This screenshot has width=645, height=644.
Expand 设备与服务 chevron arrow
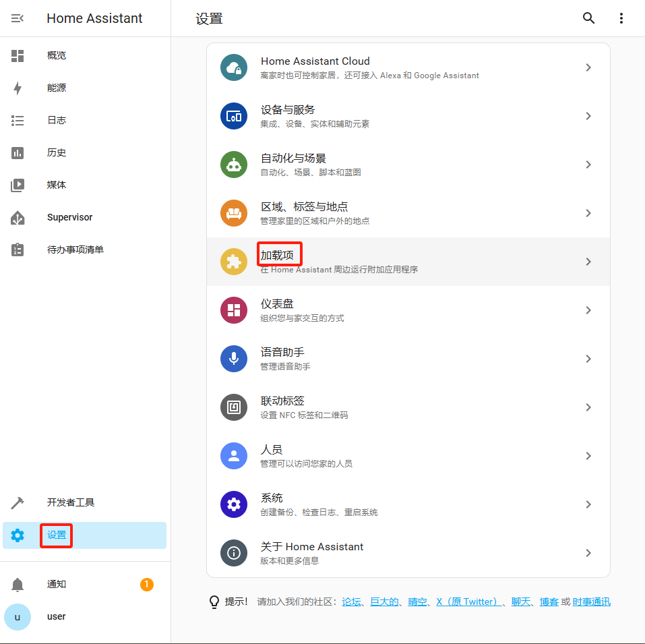click(x=588, y=116)
